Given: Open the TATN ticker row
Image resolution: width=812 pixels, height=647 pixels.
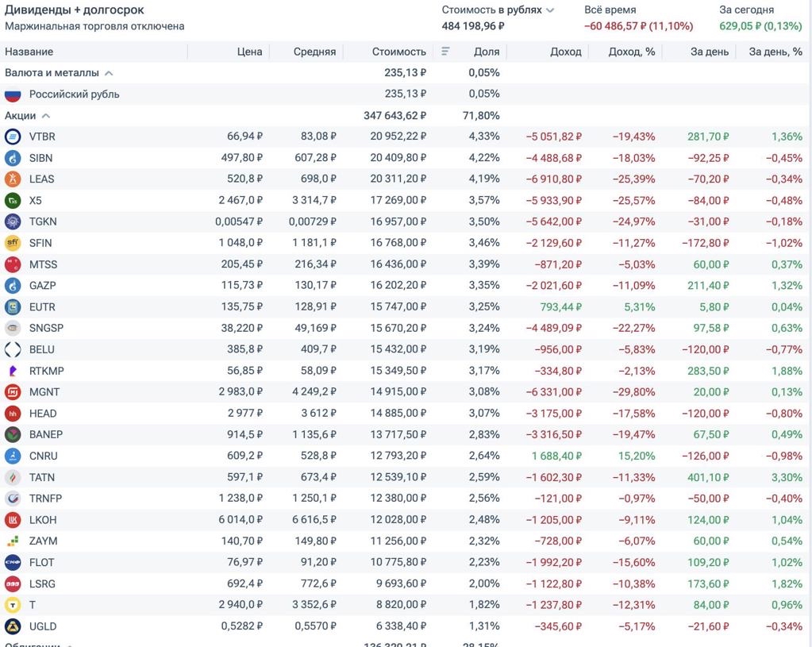Looking at the screenshot, I should tap(42, 477).
